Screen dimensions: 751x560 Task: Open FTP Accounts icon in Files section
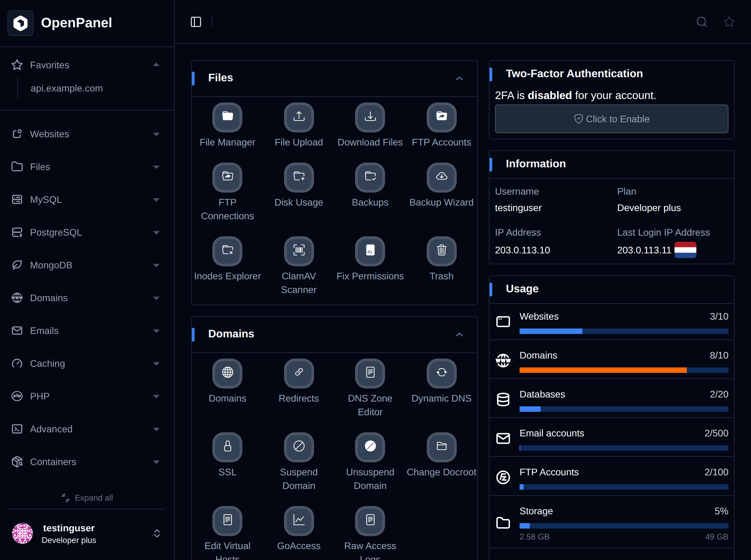[x=441, y=117]
